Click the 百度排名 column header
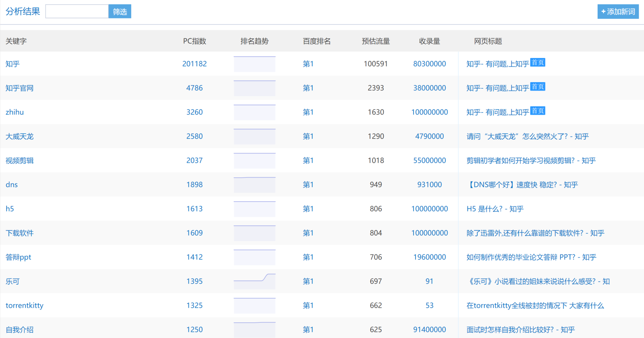 coord(317,41)
